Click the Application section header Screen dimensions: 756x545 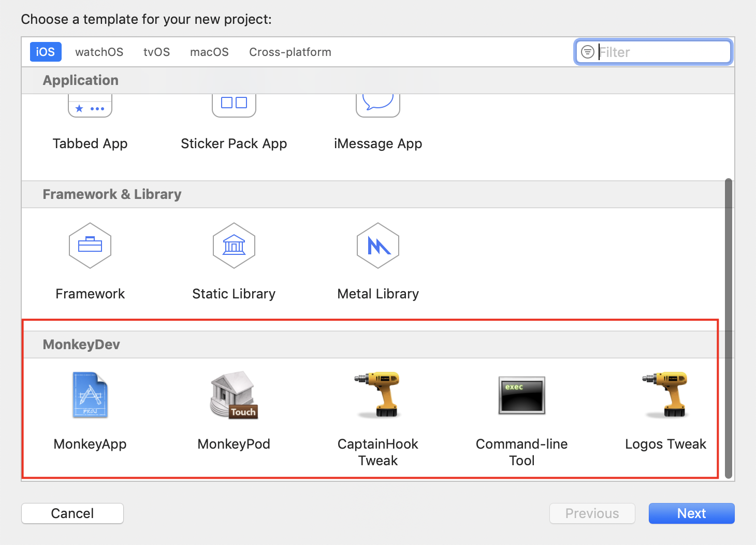pyautogui.click(x=81, y=80)
